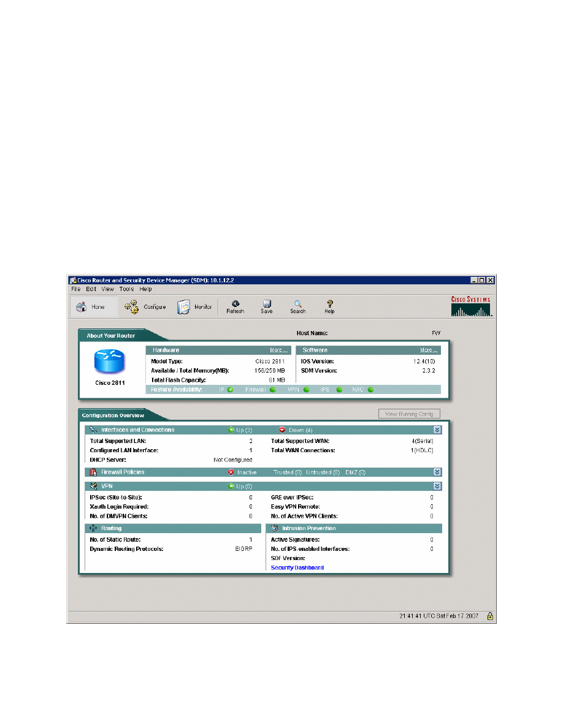Click the Cisco 2811 router icon
Screen dimensions: 563x728
point(111,363)
